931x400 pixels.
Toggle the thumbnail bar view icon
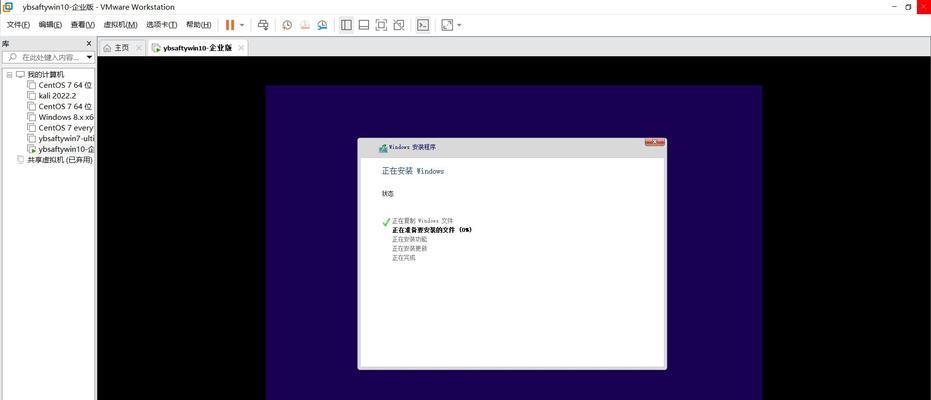(364, 25)
